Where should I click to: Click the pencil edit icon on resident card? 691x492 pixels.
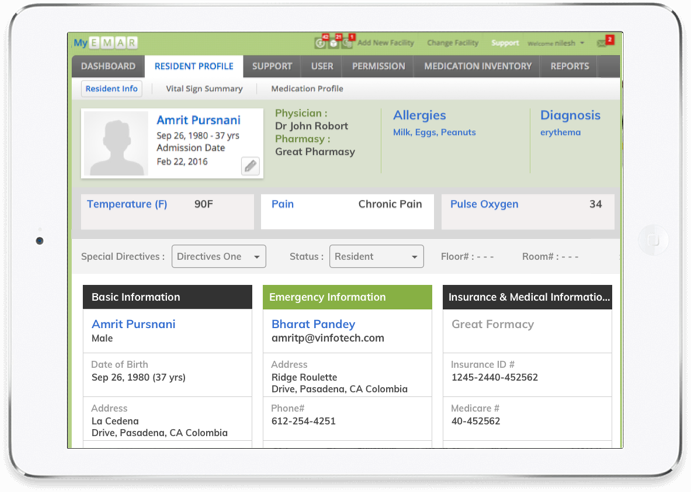click(250, 166)
